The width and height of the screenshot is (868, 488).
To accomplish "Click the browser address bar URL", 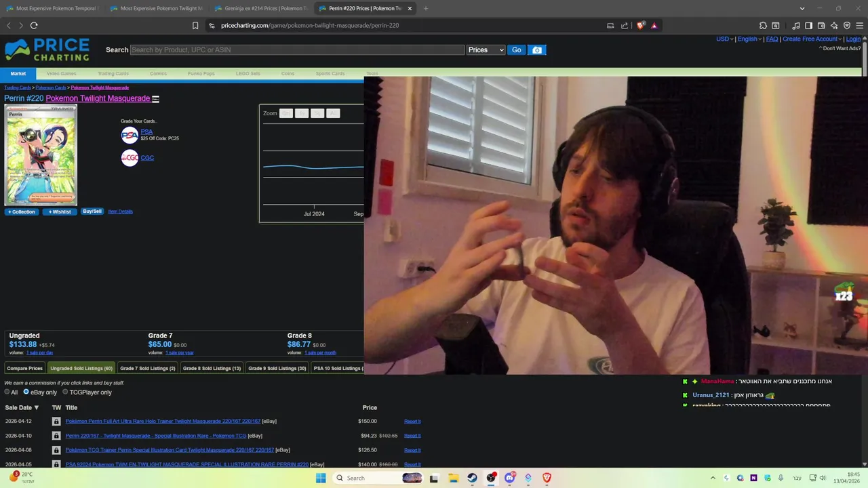I will [310, 26].
